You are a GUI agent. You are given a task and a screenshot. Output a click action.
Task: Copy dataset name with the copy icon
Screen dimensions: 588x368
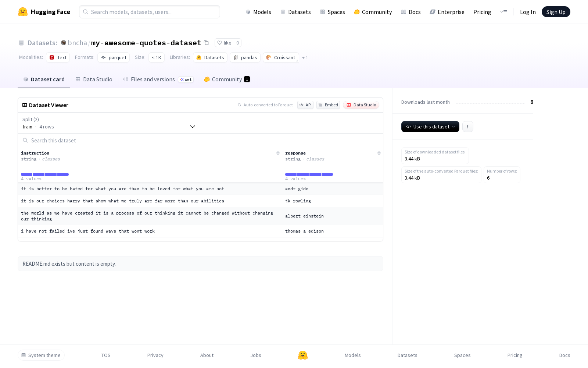click(x=207, y=43)
